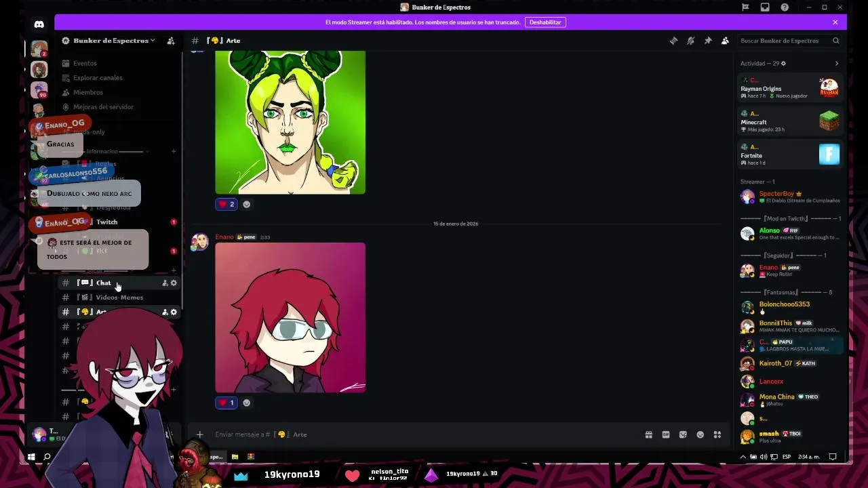Open the Twitch channel
Screen dimensions: 868x488
(x=106, y=222)
